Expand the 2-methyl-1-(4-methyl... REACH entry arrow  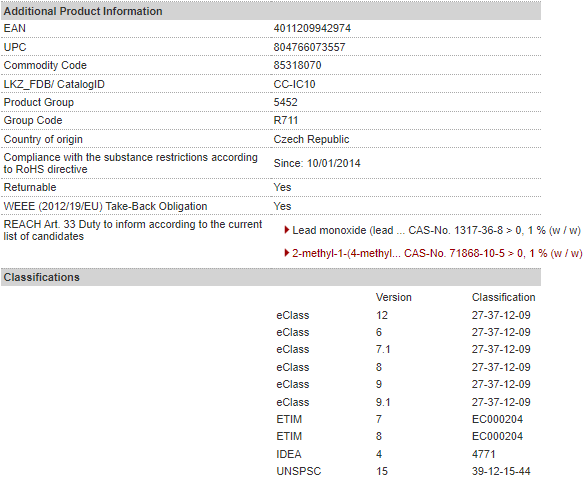287,253
